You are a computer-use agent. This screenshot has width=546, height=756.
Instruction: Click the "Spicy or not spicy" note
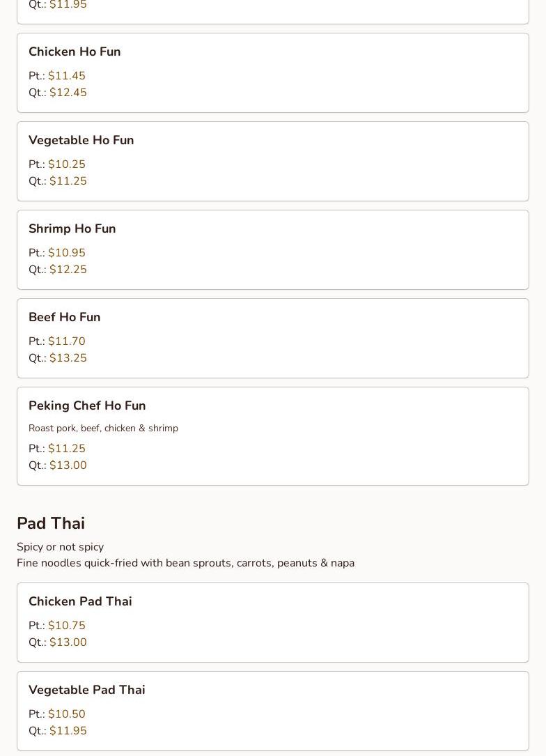coord(60,547)
